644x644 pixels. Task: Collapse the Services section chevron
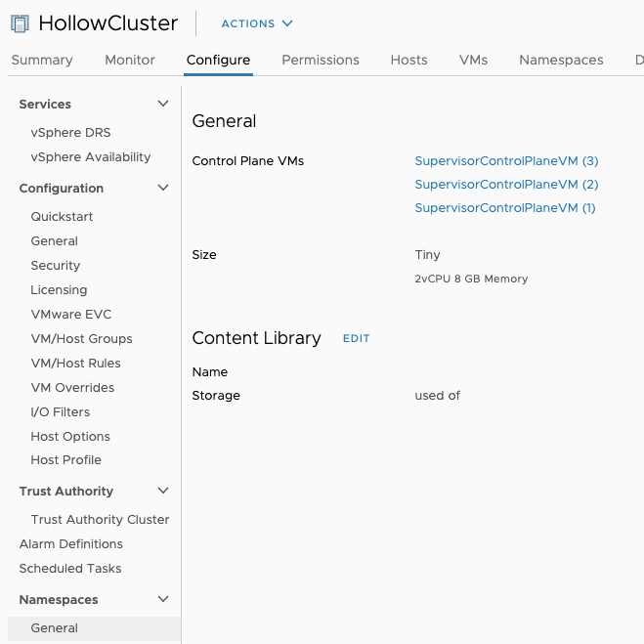click(x=163, y=104)
